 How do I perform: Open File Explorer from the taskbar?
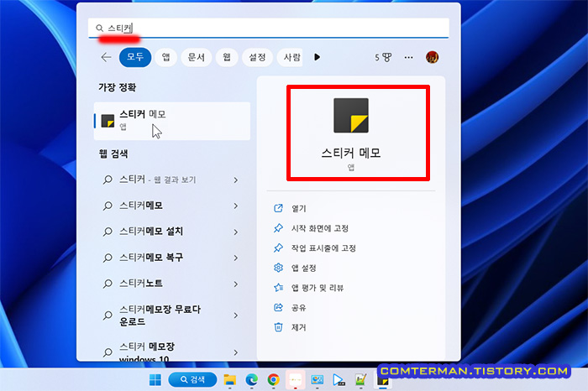(230, 380)
